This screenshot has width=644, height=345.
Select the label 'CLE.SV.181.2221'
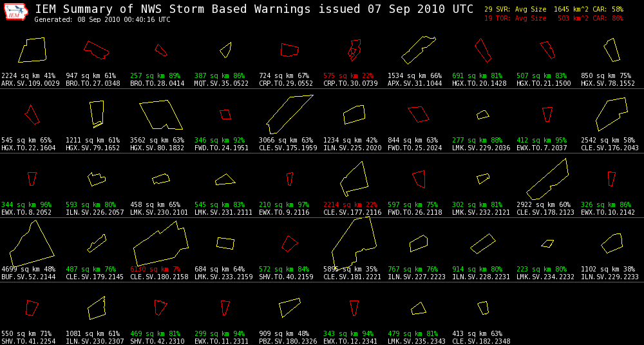(x=352, y=277)
